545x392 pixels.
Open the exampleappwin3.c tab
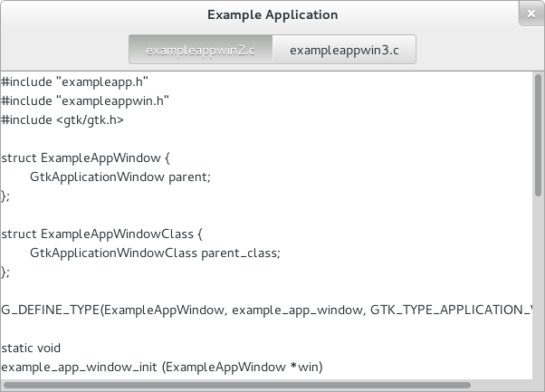tap(345, 50)
